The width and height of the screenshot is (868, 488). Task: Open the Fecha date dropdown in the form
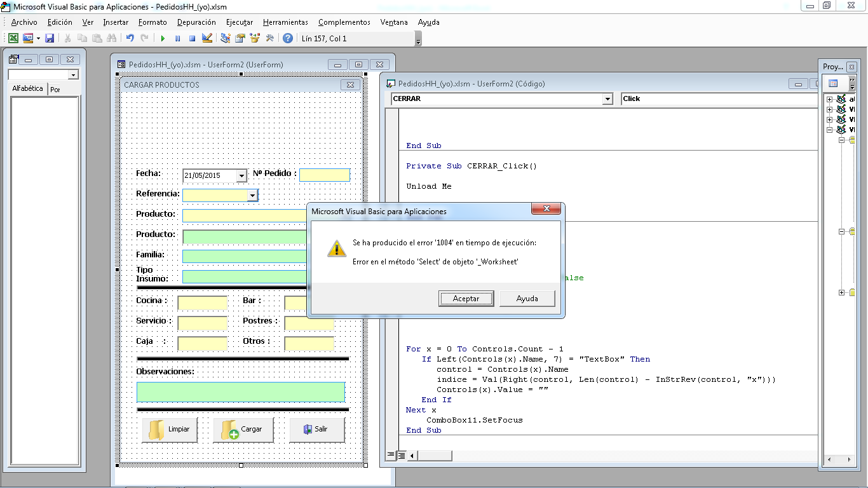pyautogui.click(x=240, y=174)
